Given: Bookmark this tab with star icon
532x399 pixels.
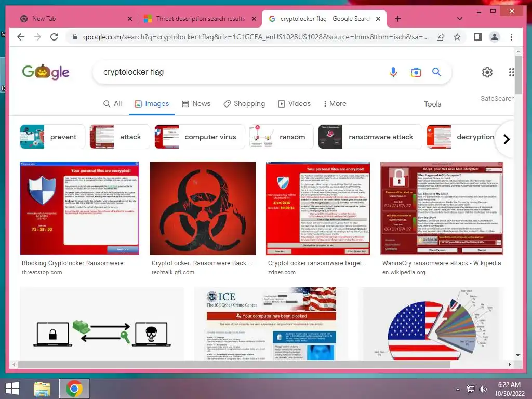Looking at the screenshot, I should 457,37.
